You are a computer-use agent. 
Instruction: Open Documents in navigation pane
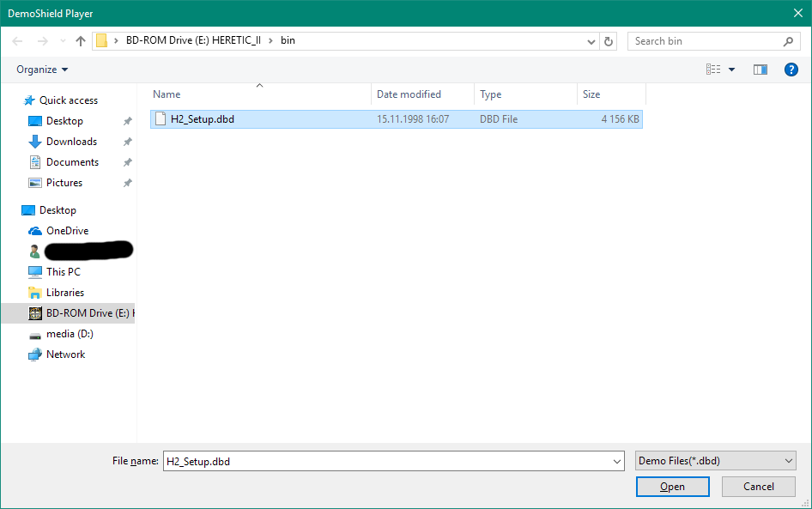click(72, 162)
